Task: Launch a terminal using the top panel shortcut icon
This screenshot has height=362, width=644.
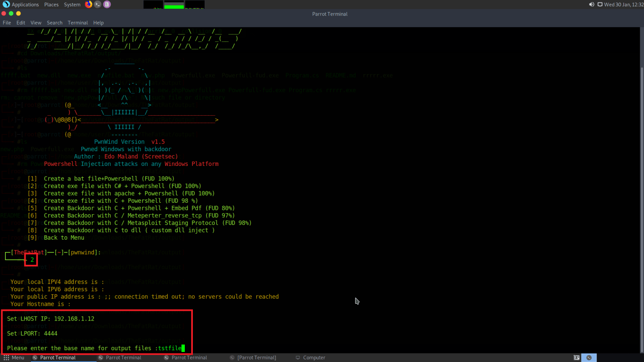Action: tap(97, 4)
